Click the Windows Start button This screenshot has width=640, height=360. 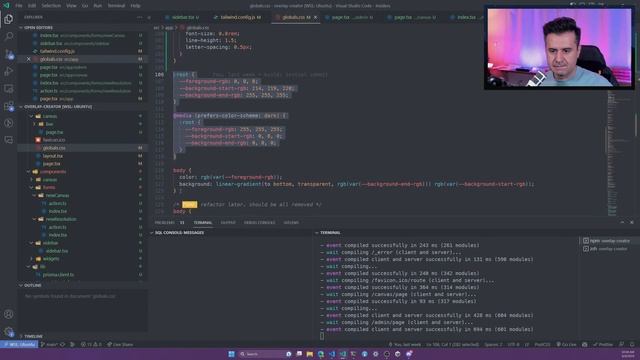point(231,354)
